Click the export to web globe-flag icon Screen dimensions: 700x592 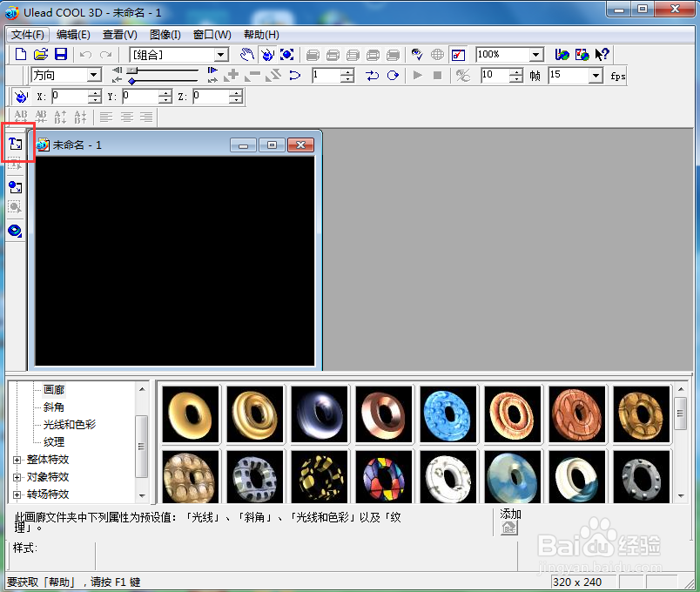582,55
